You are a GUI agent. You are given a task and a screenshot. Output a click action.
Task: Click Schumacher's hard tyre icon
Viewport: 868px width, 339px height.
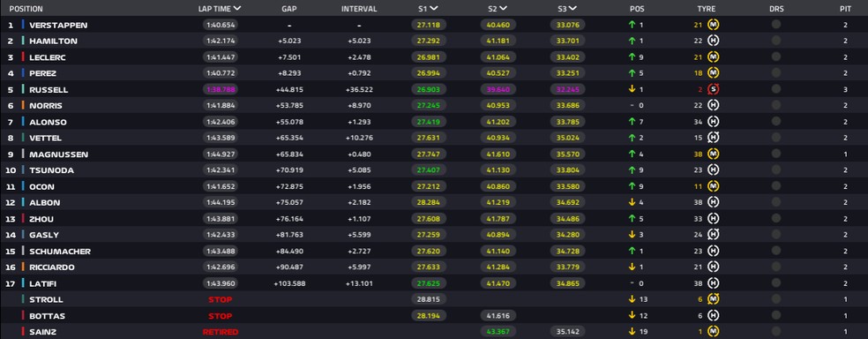(714, 251)
